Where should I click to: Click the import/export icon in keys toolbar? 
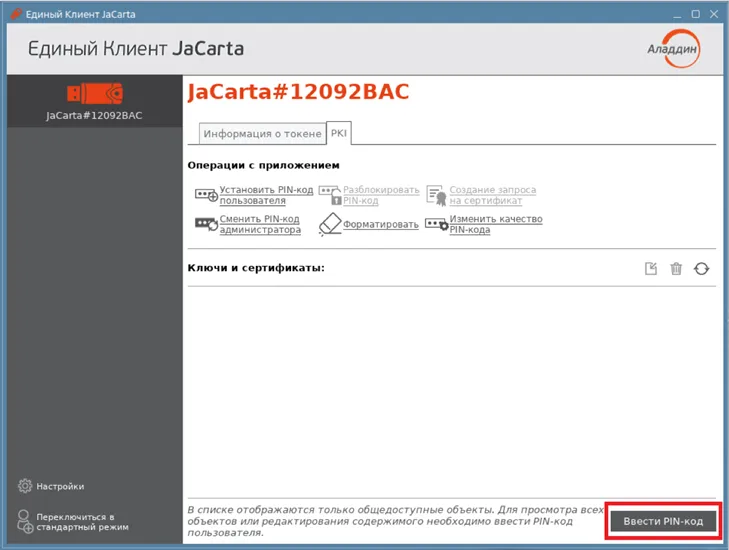point(651,268)
